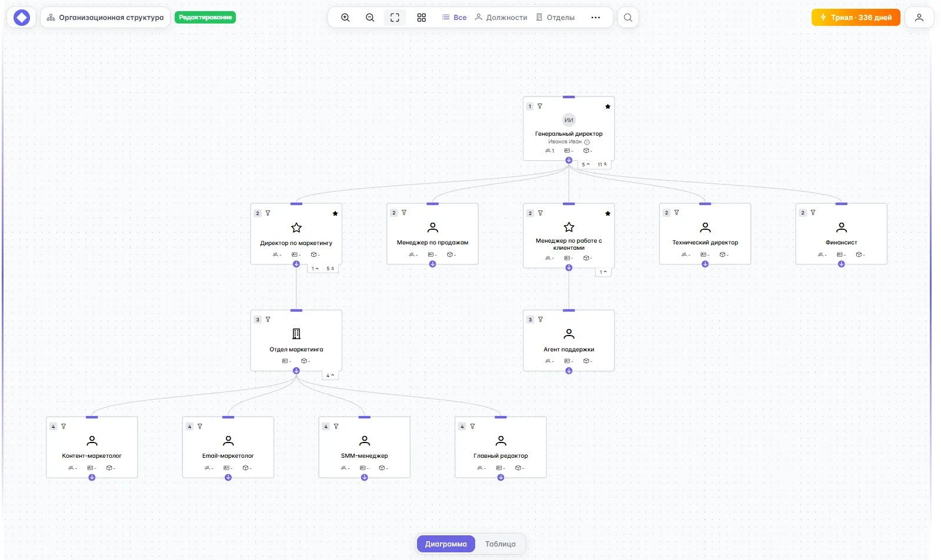The image size is (941, 560).
Task: Click the star icon in Директор по маркетингу card
Action: pos(296,227)
